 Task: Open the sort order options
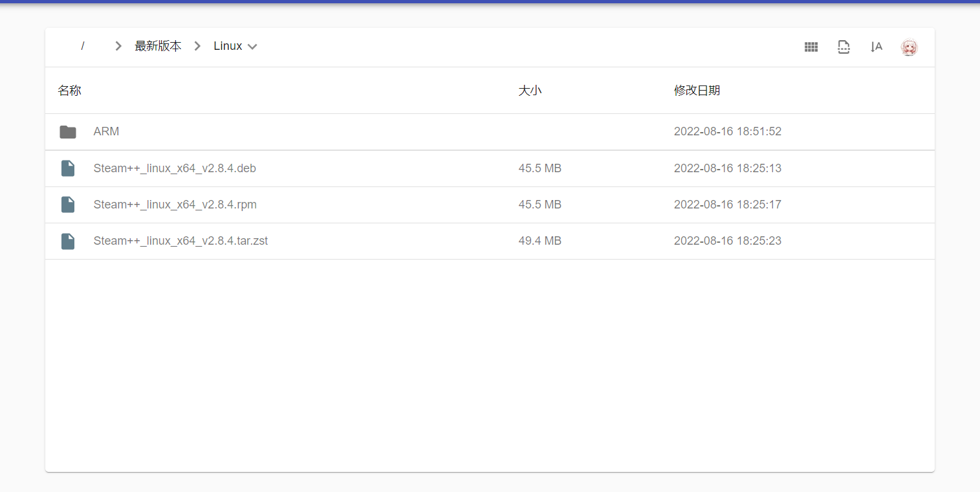click(x=877, y=47)
